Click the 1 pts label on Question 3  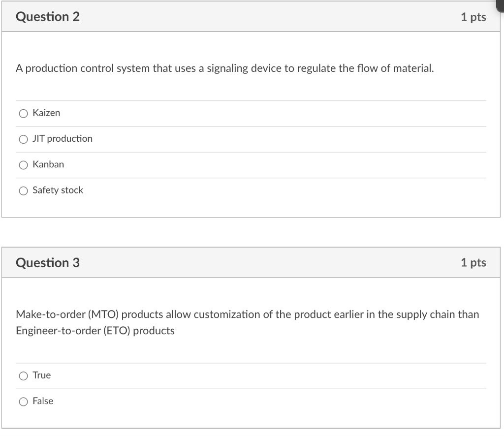(x=474, y=262)
